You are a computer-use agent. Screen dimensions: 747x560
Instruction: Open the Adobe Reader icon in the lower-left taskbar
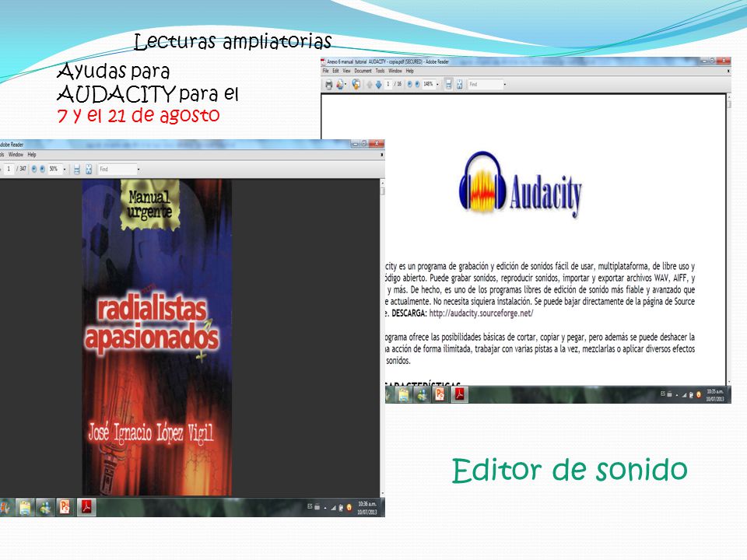86,508
